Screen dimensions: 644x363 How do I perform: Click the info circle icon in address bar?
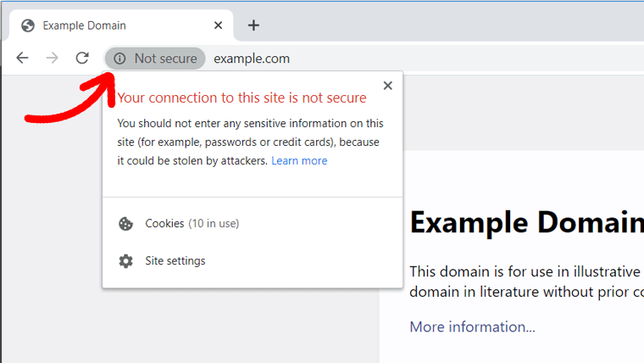(x=120, y=59)
